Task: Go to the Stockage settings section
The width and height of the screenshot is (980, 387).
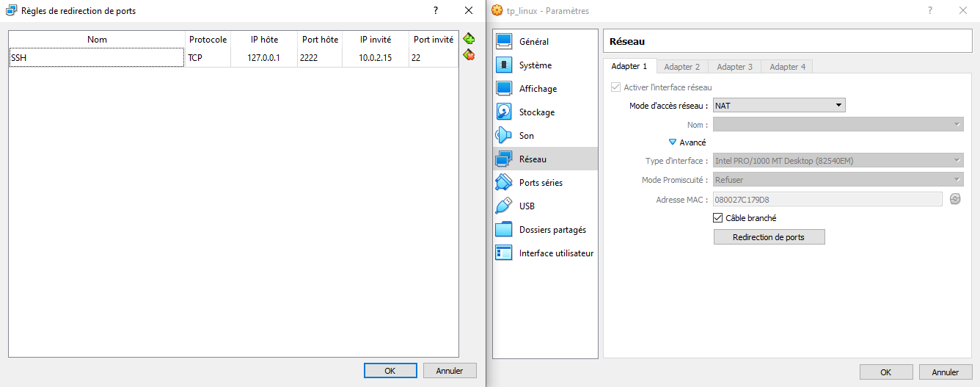Action: coord(536,112)
